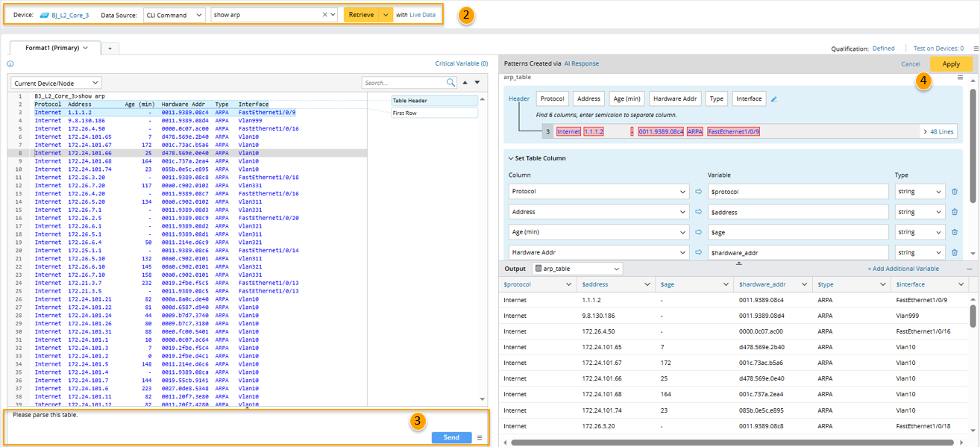Open the arp_table parser options menu icon
The width and height of the screenshot is (980, 447).
960,78
